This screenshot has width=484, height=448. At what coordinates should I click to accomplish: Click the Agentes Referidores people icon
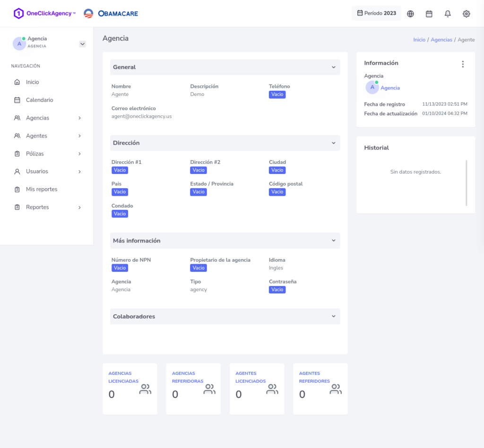336,389
